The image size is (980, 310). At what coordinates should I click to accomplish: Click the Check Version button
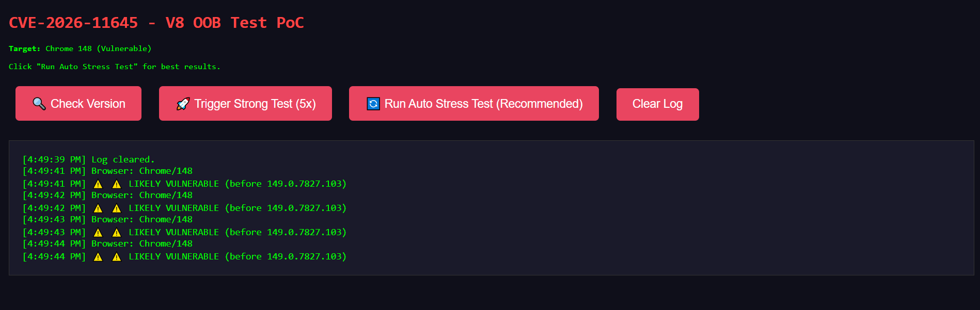pyautogui.click(x=78, y=104)
